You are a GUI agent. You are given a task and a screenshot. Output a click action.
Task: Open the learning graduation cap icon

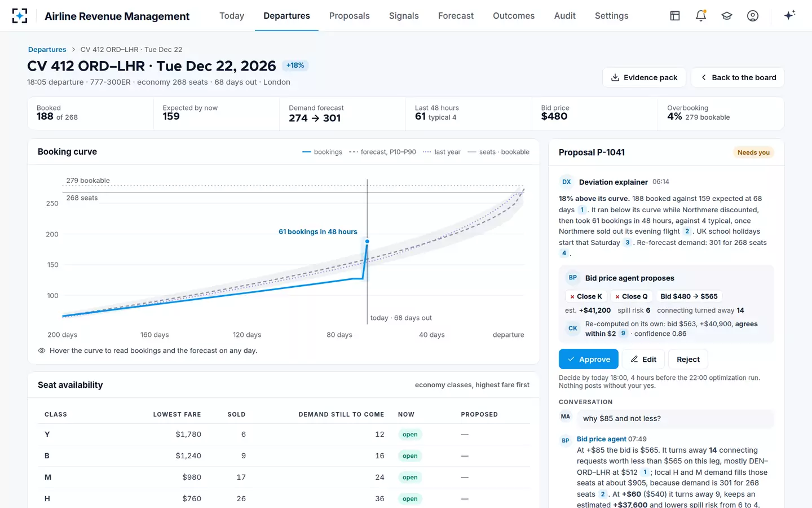click(727, 16)
